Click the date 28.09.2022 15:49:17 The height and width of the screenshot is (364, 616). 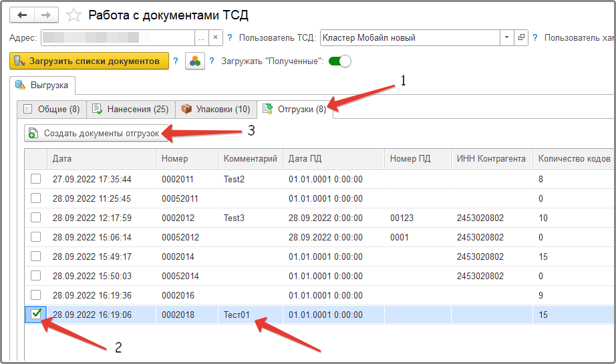point(92,256)
